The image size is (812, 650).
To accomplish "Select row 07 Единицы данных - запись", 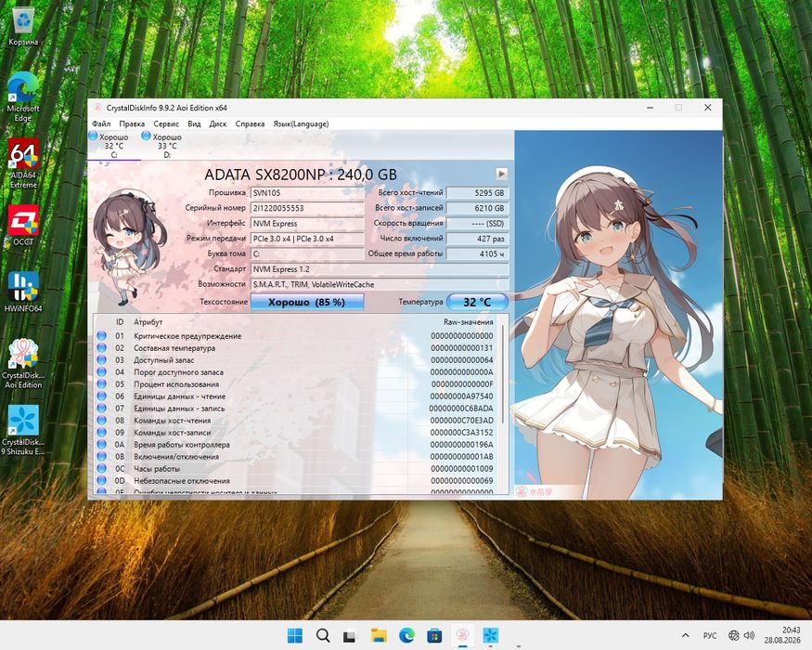I will tap(296, 409).
